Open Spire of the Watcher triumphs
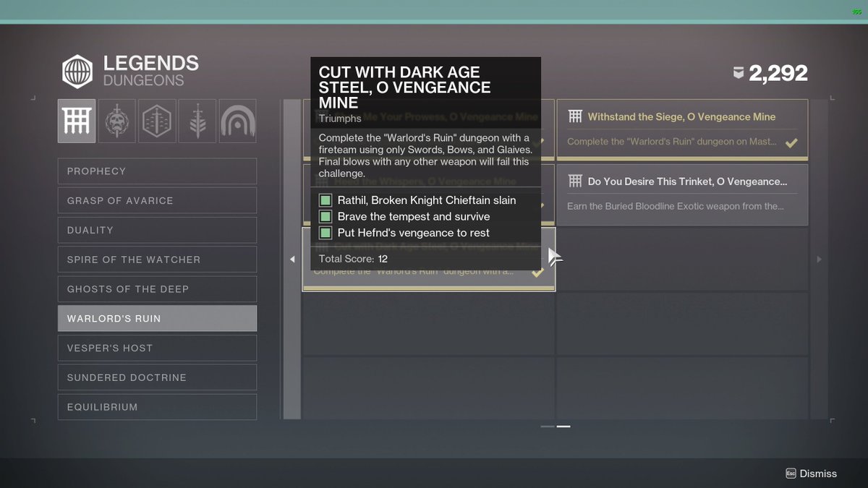The image size is (868, 488). click(x=157, y=260)
